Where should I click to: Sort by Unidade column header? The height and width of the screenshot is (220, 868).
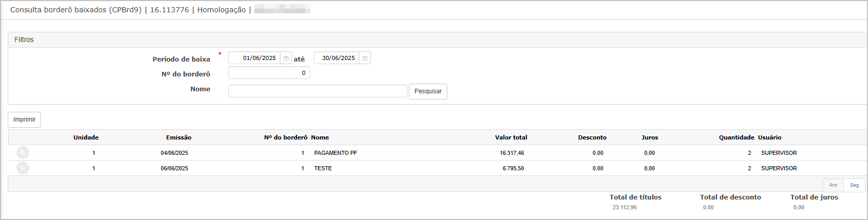tap(86, 137)
